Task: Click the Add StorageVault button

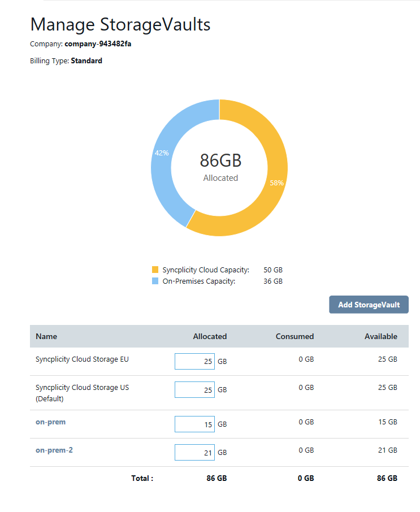Action: 369,305
